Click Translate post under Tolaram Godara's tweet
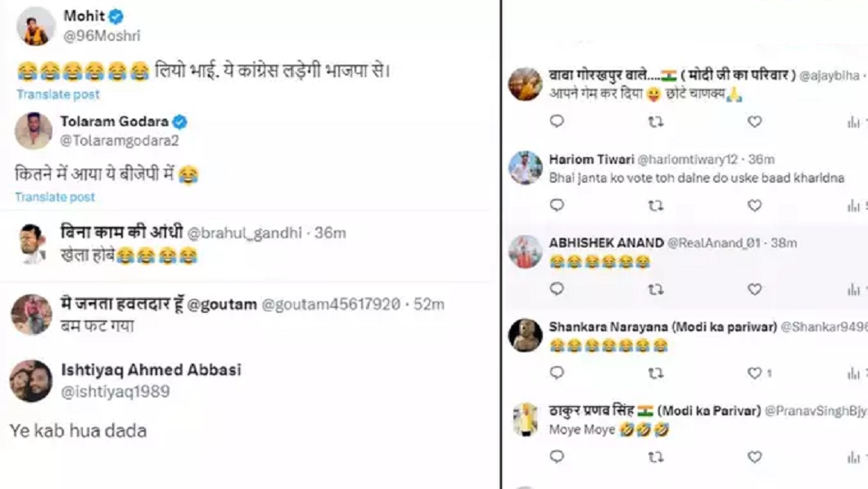This screenshot has width=868, height=489. click(x=55, y=197)
